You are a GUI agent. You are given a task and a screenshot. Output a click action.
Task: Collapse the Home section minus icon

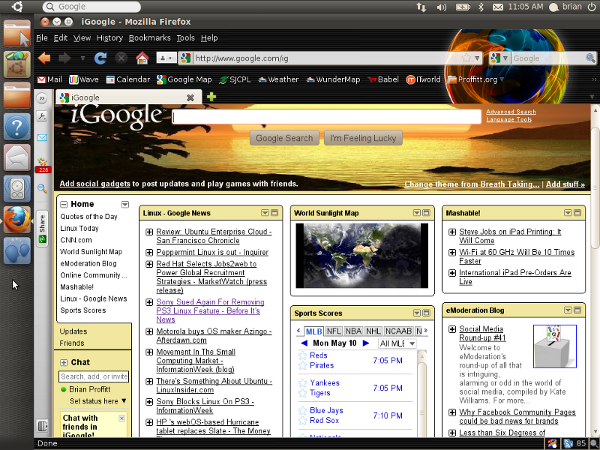[64, 204]
